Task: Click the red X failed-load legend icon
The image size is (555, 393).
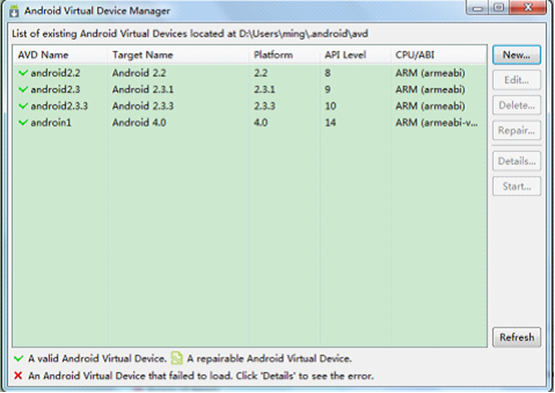Action: click(18, 375)
